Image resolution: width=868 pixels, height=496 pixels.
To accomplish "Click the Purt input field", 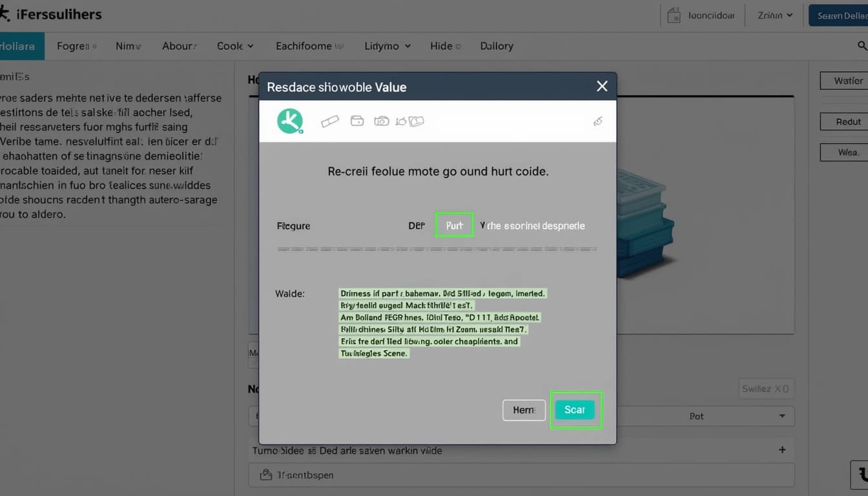I will 455,225.
